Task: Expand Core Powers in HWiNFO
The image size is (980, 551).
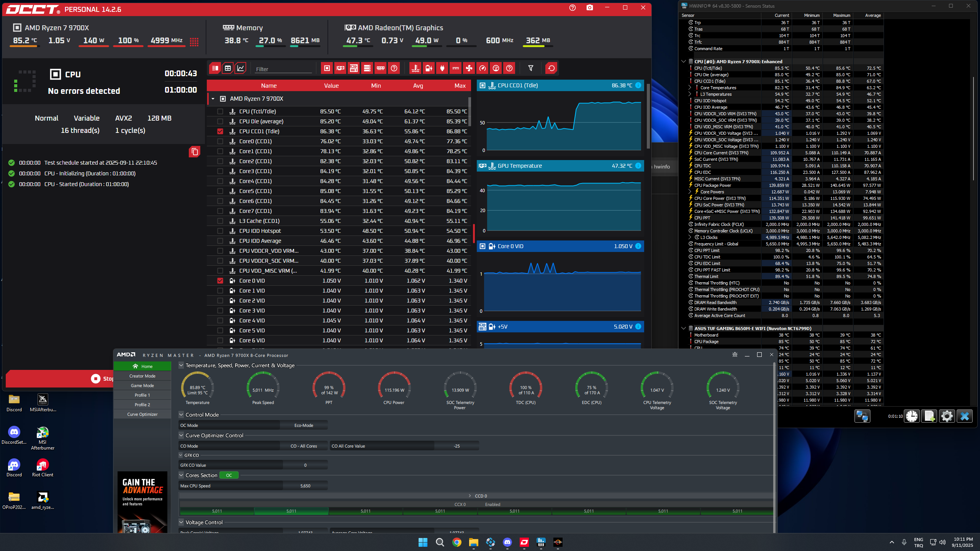Action: point(690,192)
